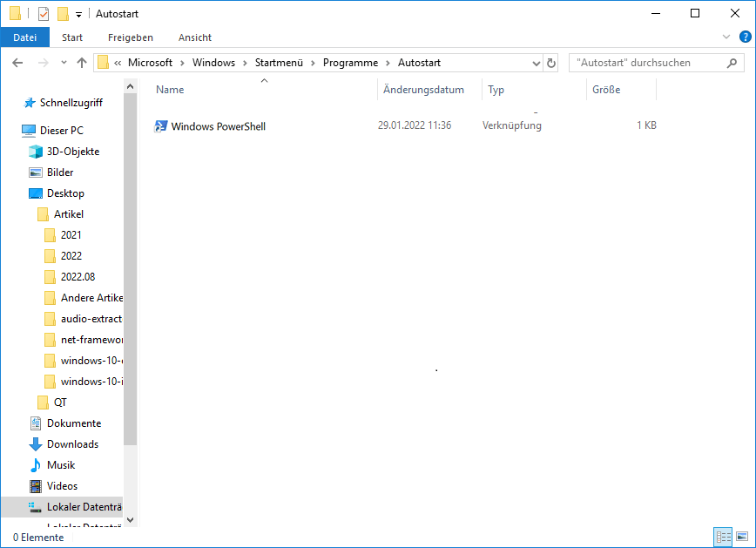Click the navigation pane scrollbar down arrow

(x=131, y=519)
